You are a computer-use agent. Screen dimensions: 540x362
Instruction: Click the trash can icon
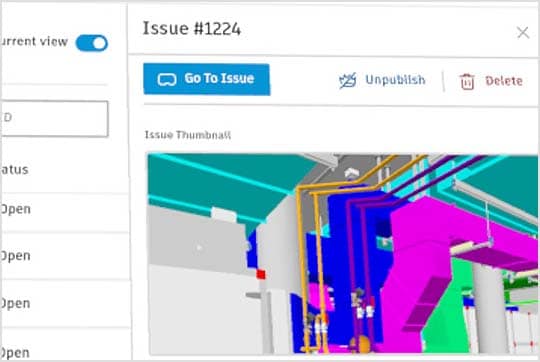(467, 82)
